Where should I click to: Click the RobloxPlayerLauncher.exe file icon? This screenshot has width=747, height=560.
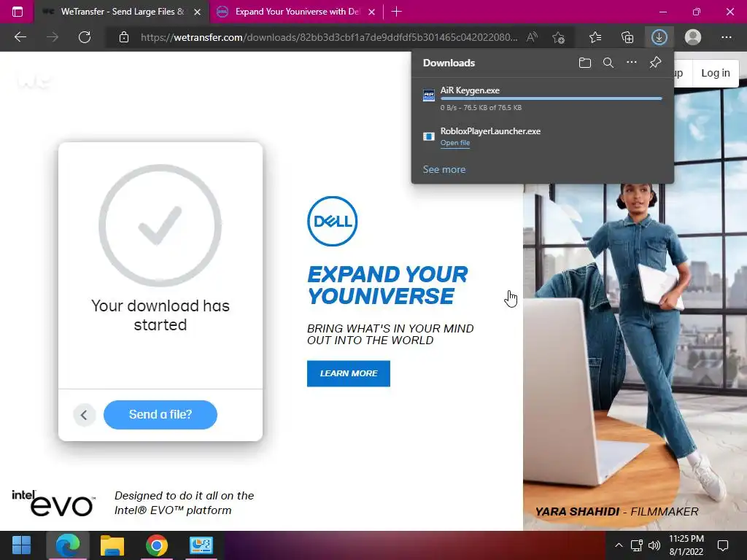(x=429, y=136)
